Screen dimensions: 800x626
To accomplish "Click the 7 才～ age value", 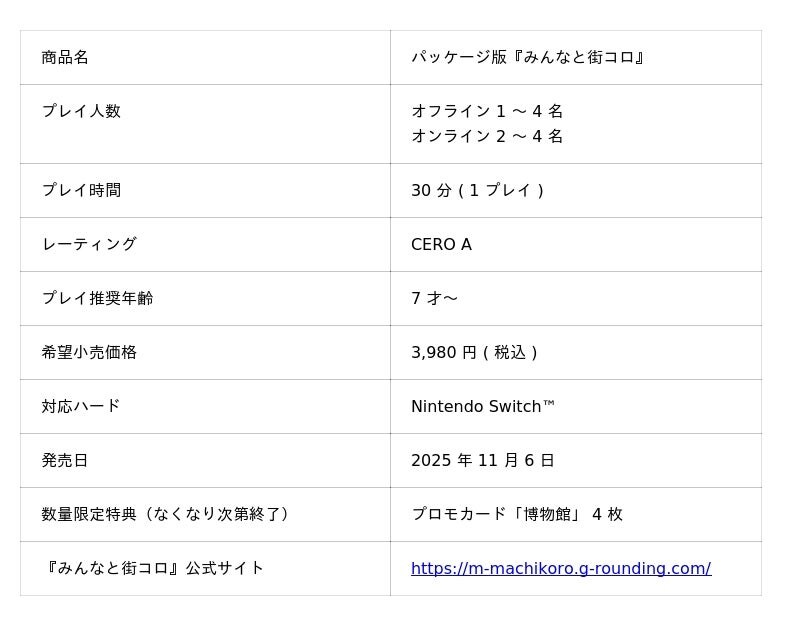I will pyautogui.click(x=434, y=299).
